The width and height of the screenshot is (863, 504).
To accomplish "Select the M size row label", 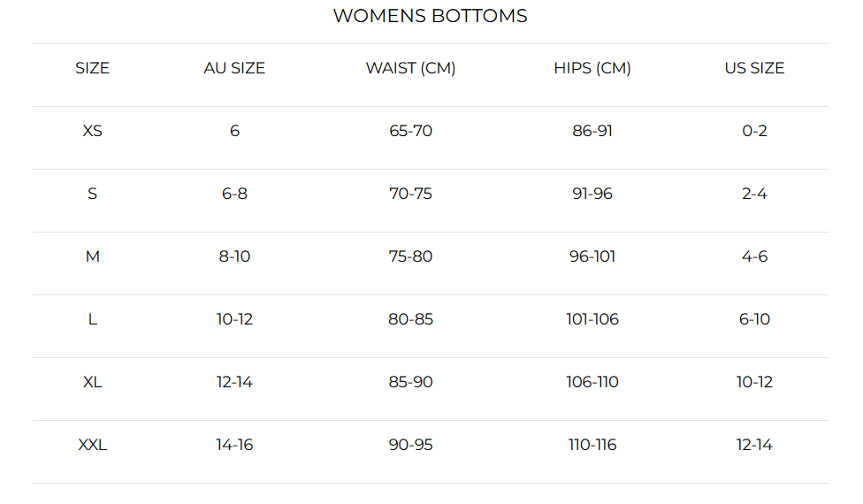I will click(92, 256).
